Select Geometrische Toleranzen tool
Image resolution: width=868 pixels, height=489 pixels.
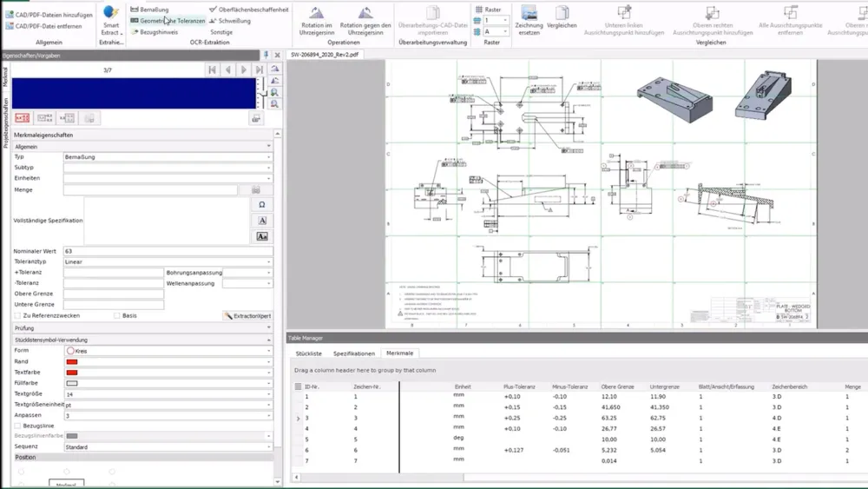168,21
